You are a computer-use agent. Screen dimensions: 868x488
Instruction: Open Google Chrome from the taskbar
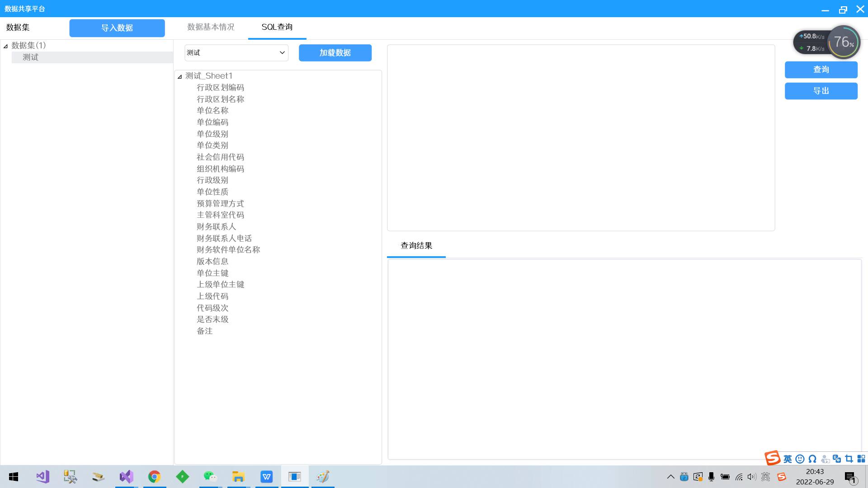(154, 477)
